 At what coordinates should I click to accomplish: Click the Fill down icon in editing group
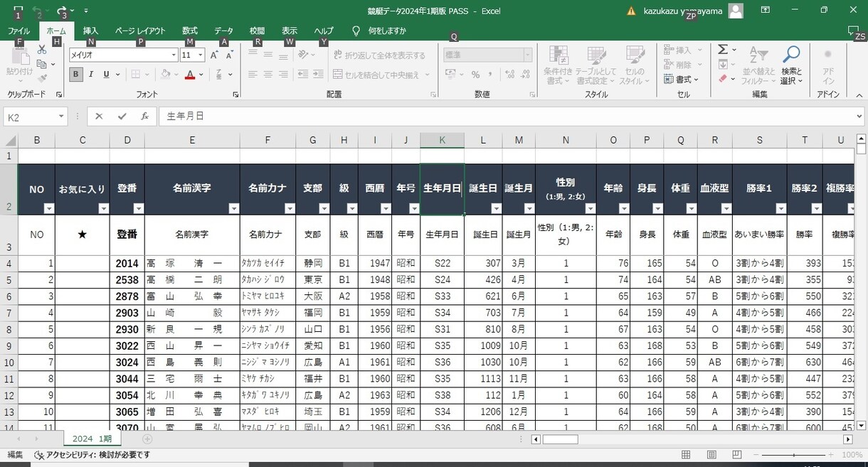coord(722,65)
